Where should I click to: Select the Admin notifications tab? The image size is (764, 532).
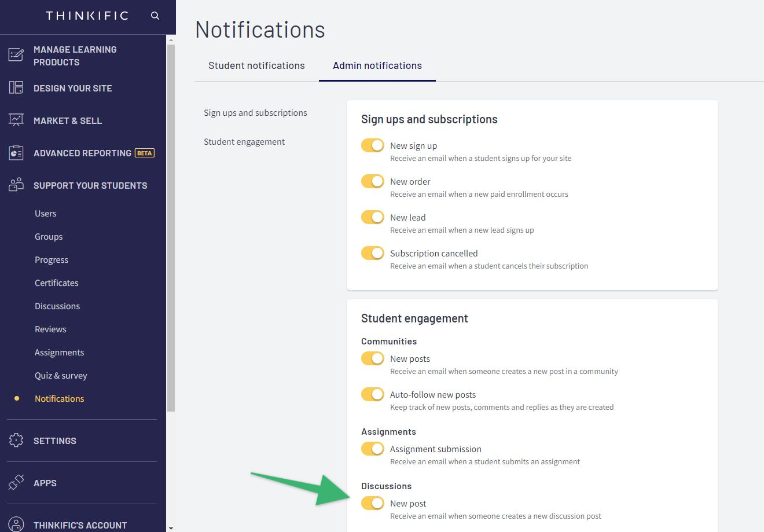coord(377,65)
